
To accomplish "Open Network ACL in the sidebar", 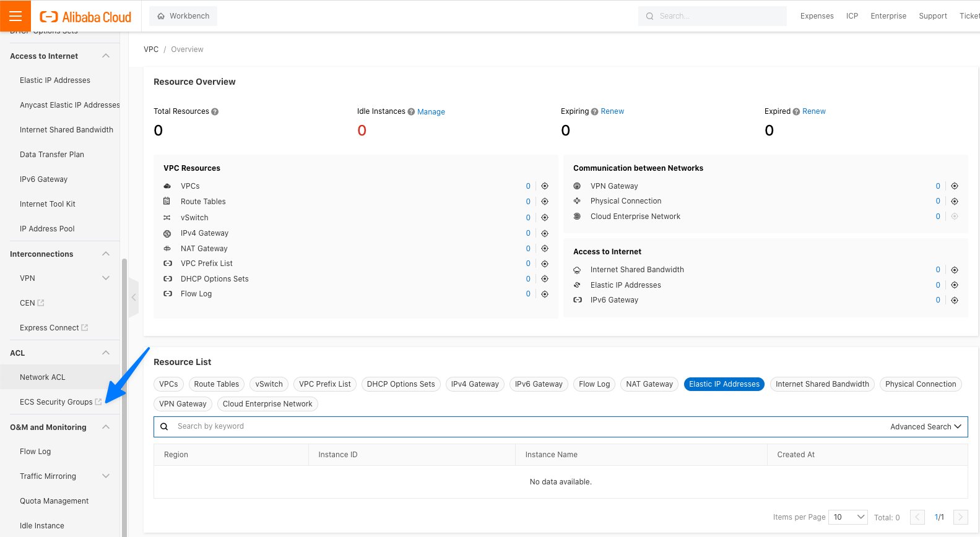I will click(x=42, y=377).
